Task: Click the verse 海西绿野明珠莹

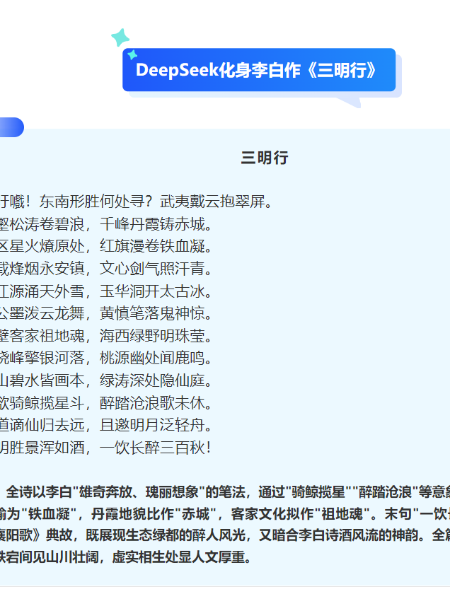Action: click(x=156, y=336)
